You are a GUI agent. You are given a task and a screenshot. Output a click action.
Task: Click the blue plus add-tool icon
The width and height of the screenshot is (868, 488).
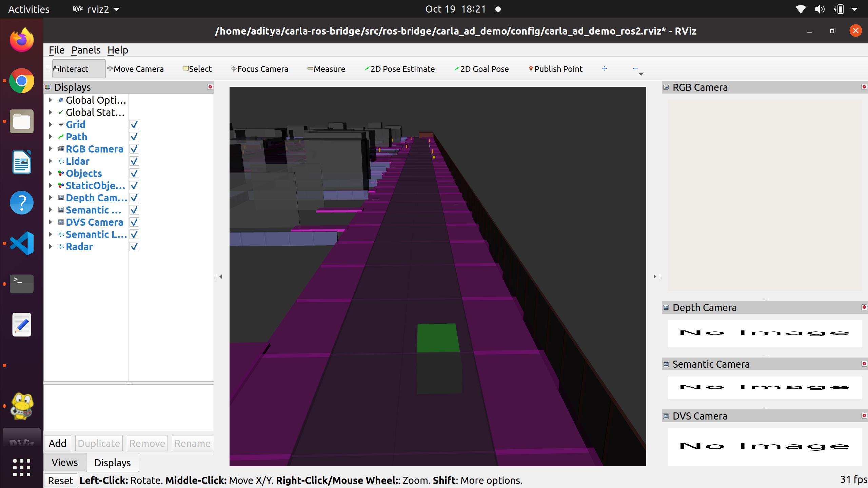click(x=605, y=68)
